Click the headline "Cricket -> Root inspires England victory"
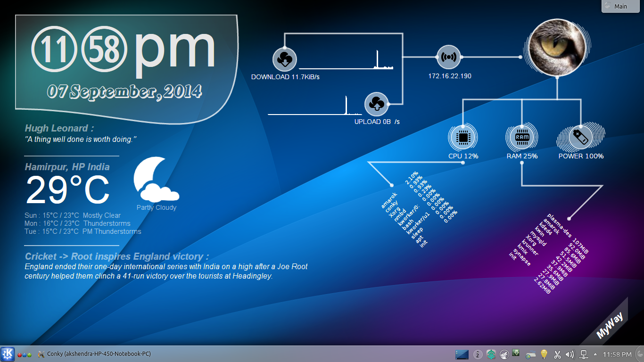 pyautogui.click(x=117, y=256)
